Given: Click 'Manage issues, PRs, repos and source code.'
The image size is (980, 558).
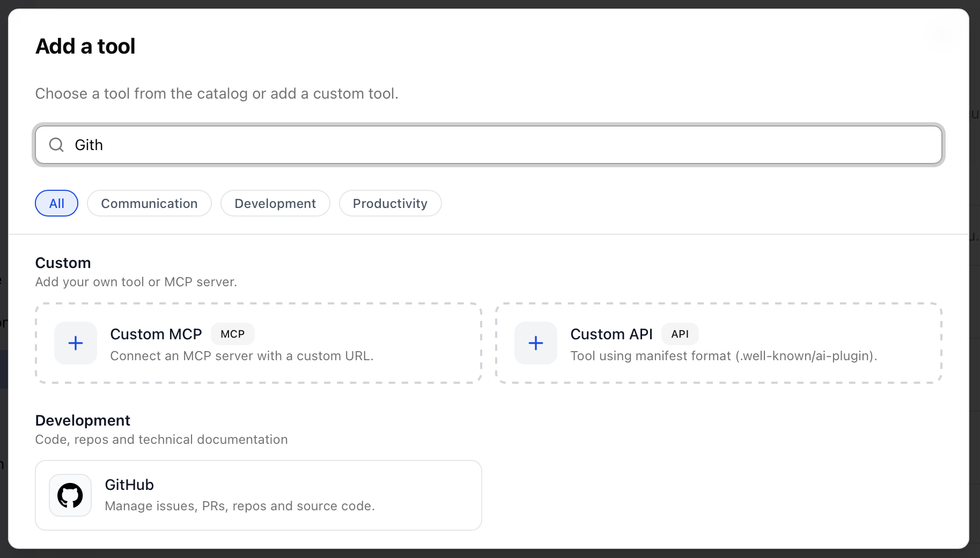Looking at the screenshot, I should coord(240,506).
